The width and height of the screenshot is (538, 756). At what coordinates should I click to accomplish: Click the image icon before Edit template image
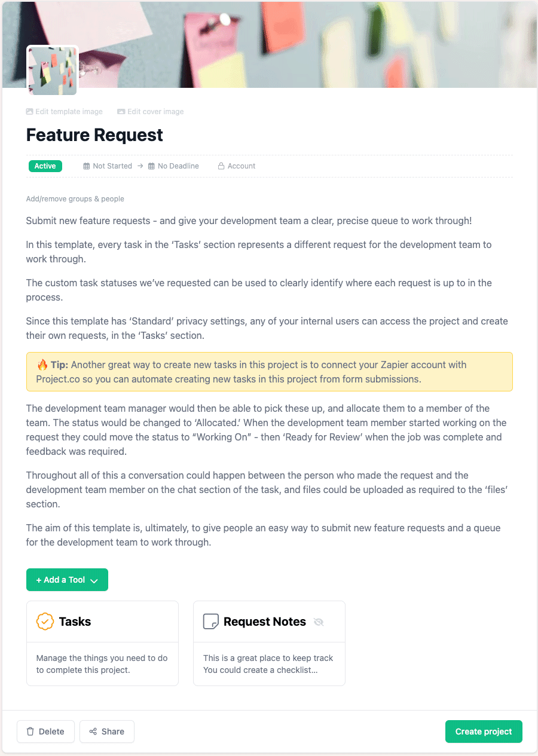pos(29,111)
